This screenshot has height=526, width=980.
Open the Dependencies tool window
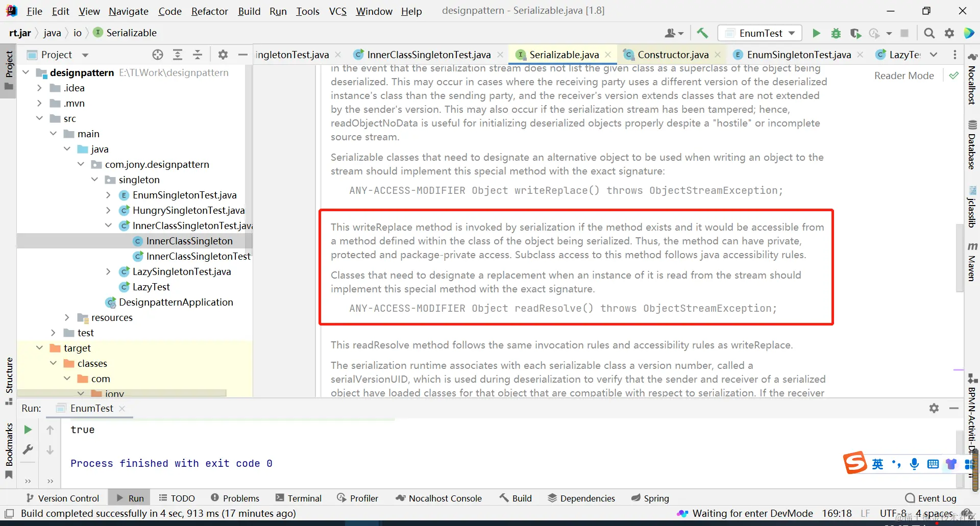click(x=581, y=498)
